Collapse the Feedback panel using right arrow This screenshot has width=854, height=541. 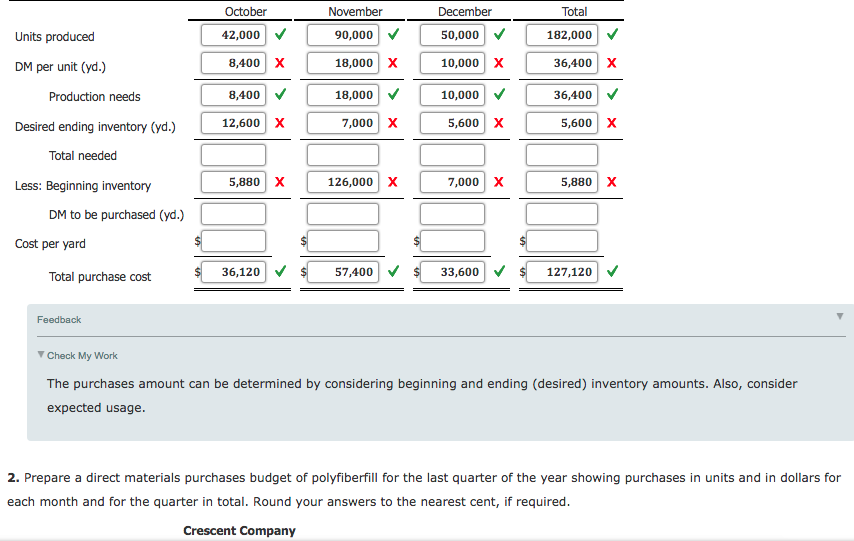coord(840,317)
